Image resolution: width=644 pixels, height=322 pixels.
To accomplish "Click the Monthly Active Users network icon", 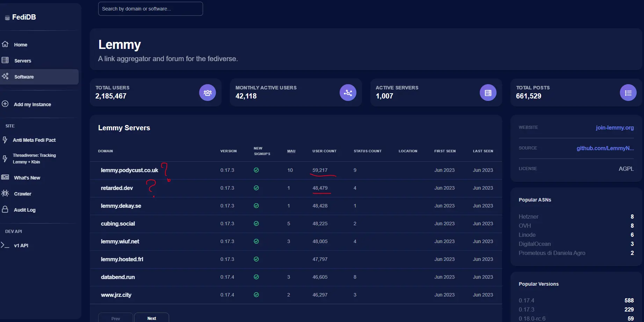I will tap(348, 93).
